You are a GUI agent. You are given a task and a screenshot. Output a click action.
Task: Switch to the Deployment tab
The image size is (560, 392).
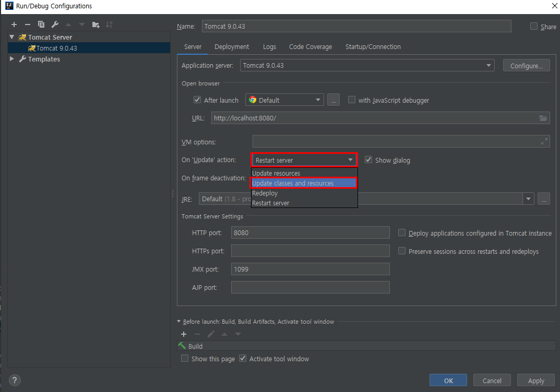click(x=232, y=47)
